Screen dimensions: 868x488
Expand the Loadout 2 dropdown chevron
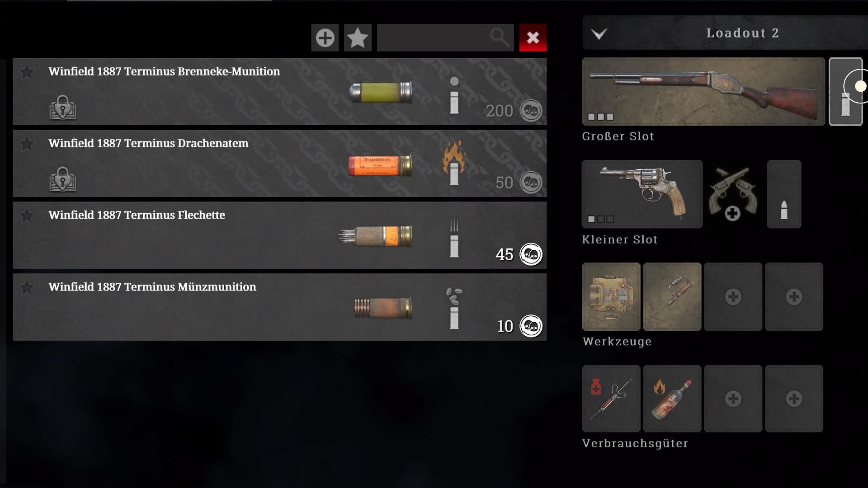599,34
